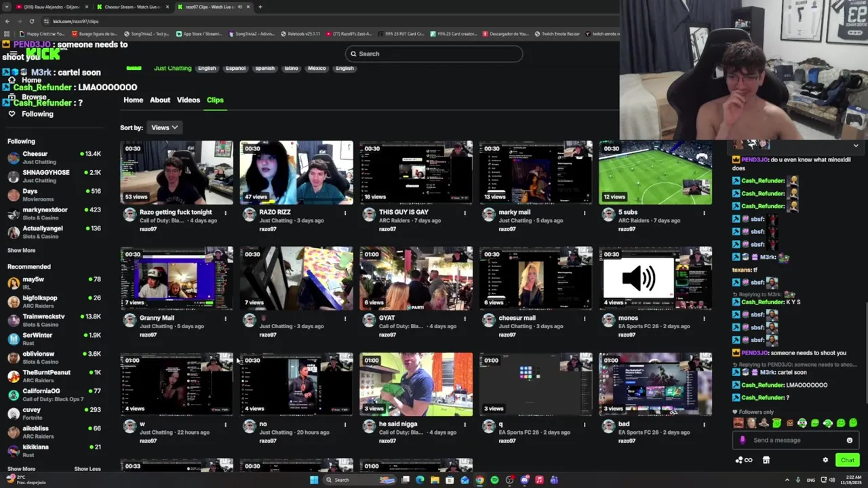Open the Following sidebar link
This screenshot has height=488, width=868.
pyautogui.click(x=30, y=114)
